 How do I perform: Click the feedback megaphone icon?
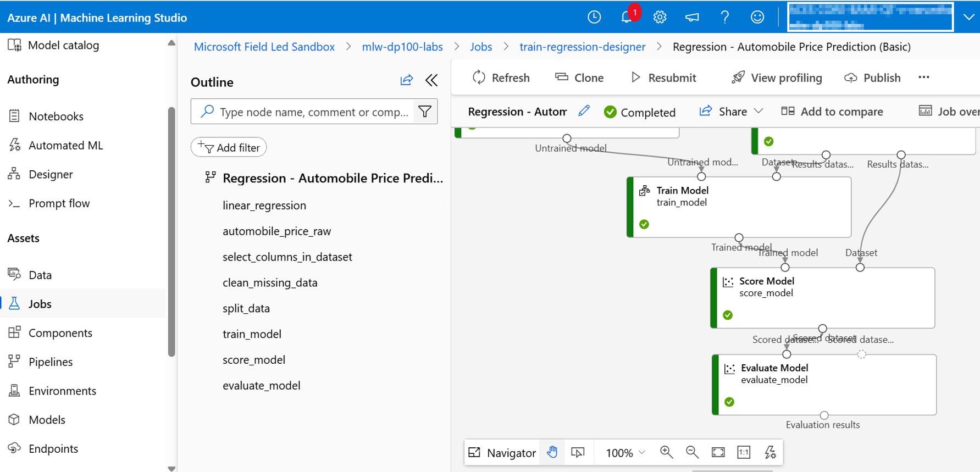coord(692,17)
